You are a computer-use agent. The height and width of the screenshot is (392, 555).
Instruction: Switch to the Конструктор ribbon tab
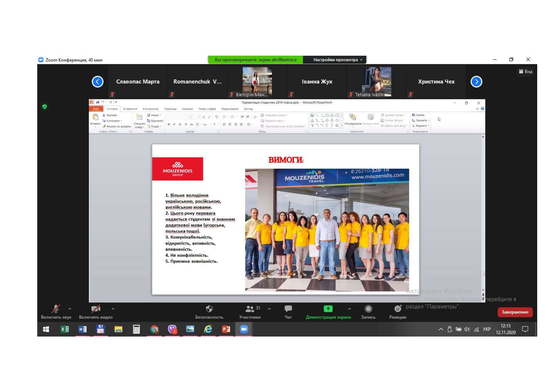(x=150, y=109)
